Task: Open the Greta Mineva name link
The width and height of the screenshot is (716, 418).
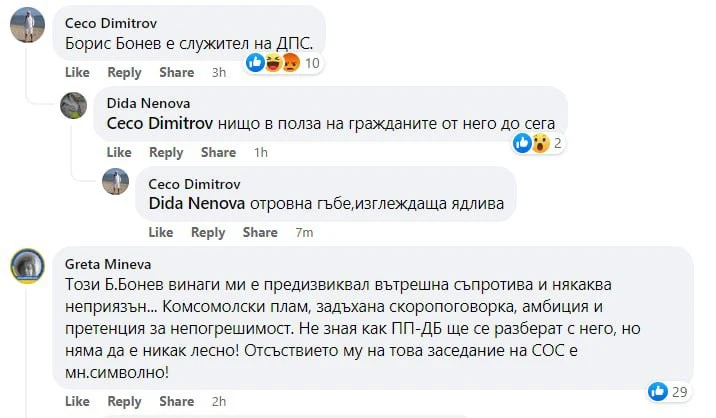Action: [108, 264]
